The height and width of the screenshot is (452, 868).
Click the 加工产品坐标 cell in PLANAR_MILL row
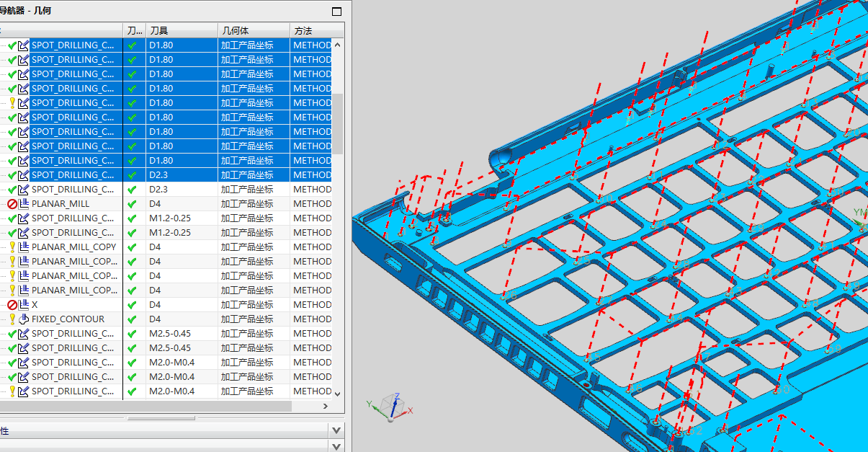[x=247, y=204]
